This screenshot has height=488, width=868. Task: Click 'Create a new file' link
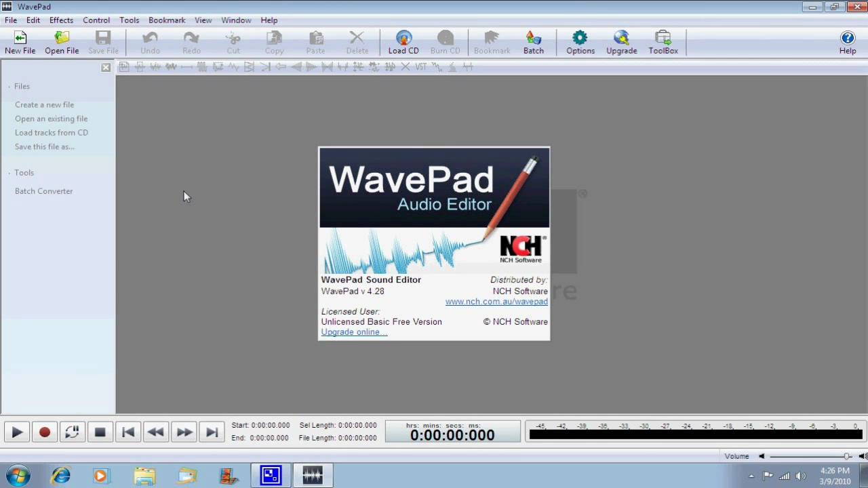pyautogui.click(x=45, y=105)
